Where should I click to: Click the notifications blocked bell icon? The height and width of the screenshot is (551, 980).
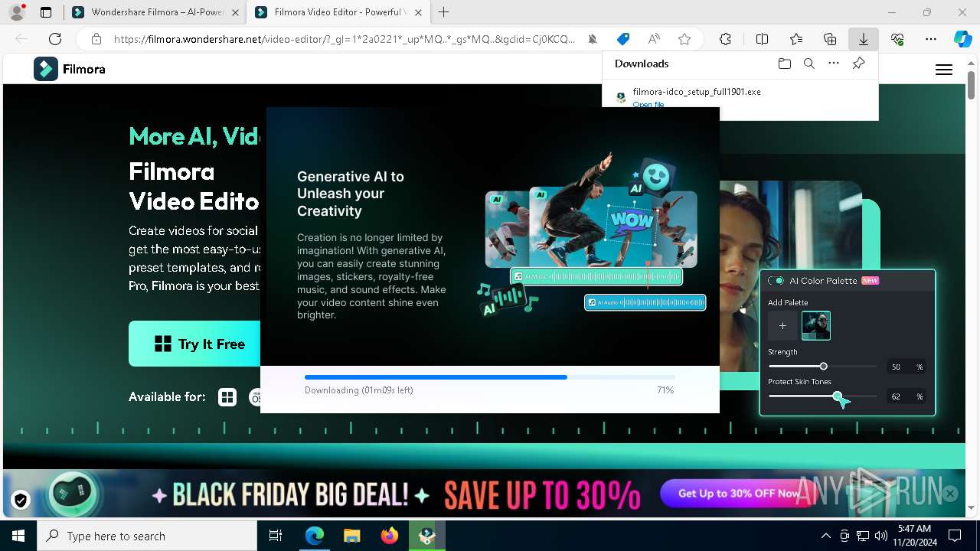tap(593, 39)
